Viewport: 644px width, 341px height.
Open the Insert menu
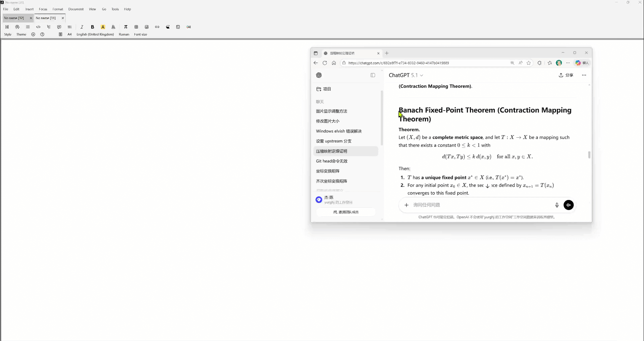[x=30, y=9]
